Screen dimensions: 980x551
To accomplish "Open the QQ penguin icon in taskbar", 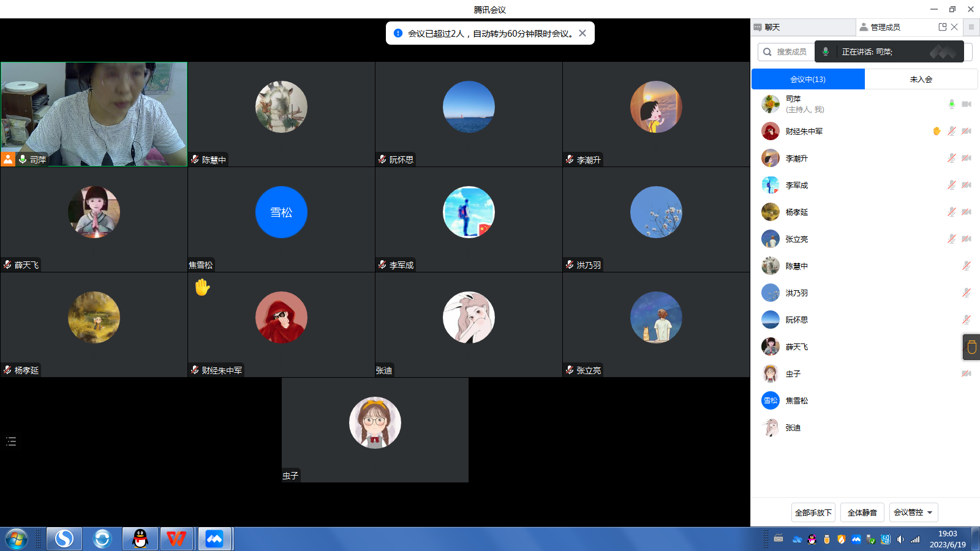I will tap(140, 539).
